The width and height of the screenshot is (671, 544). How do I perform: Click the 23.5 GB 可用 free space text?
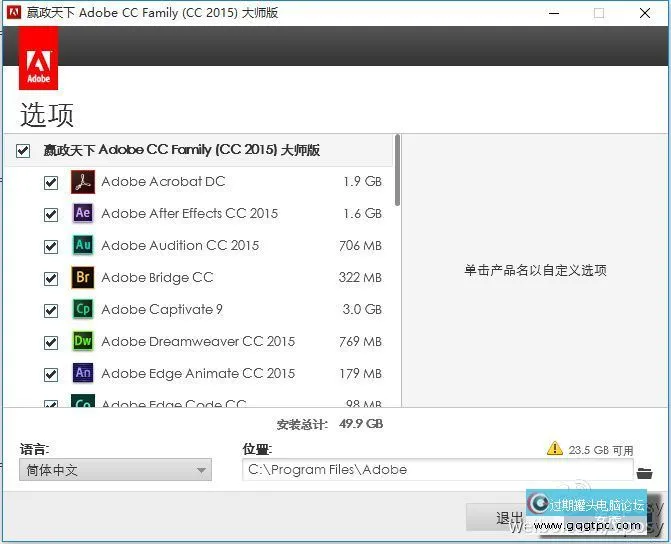click(601, 450)
